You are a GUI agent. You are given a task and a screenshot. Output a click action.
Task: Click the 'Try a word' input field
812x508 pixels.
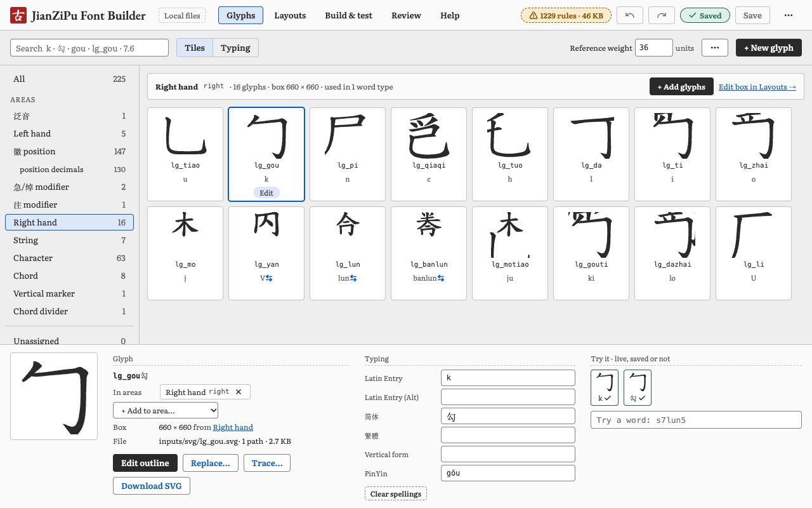(696, 420)
